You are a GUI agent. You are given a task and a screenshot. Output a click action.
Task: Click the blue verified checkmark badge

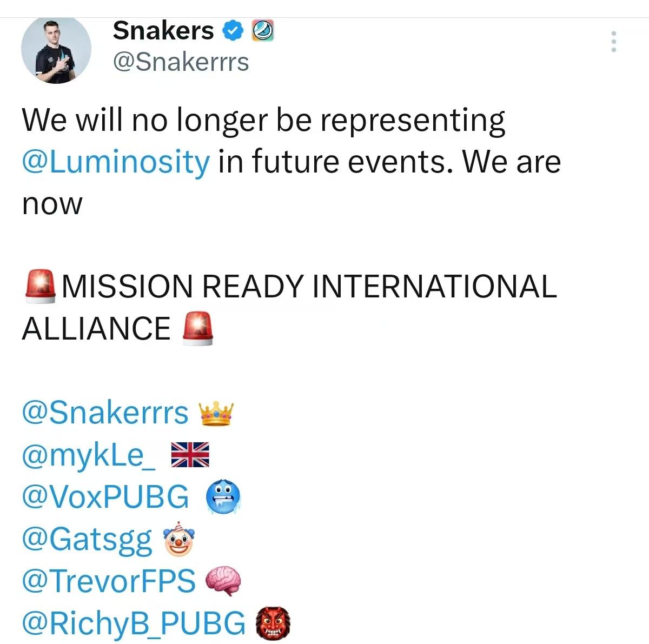tap(233, 31)
